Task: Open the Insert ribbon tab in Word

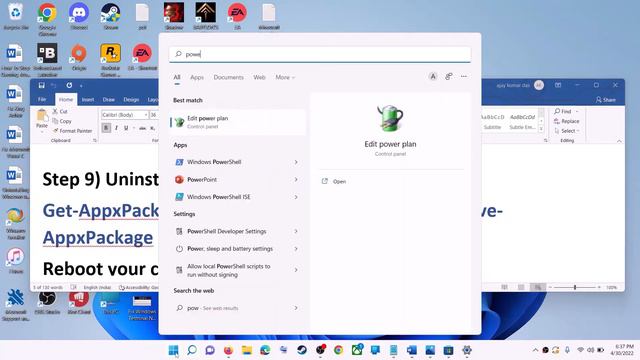Action: click(88, 100)
